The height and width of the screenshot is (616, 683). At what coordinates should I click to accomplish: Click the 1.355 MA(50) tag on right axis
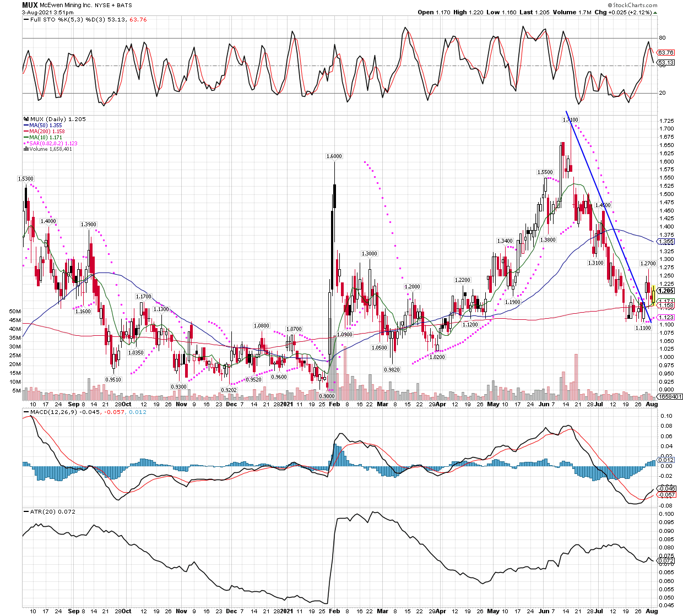[666, 242]
